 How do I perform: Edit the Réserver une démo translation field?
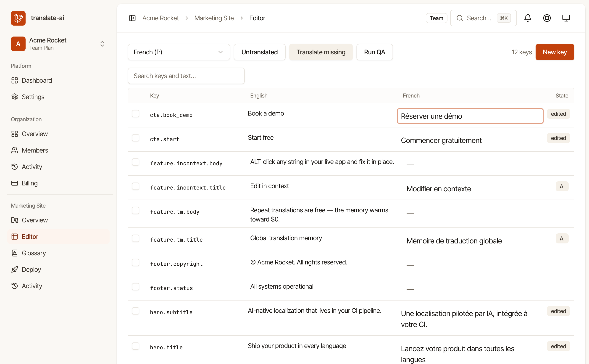coord(470,116)
